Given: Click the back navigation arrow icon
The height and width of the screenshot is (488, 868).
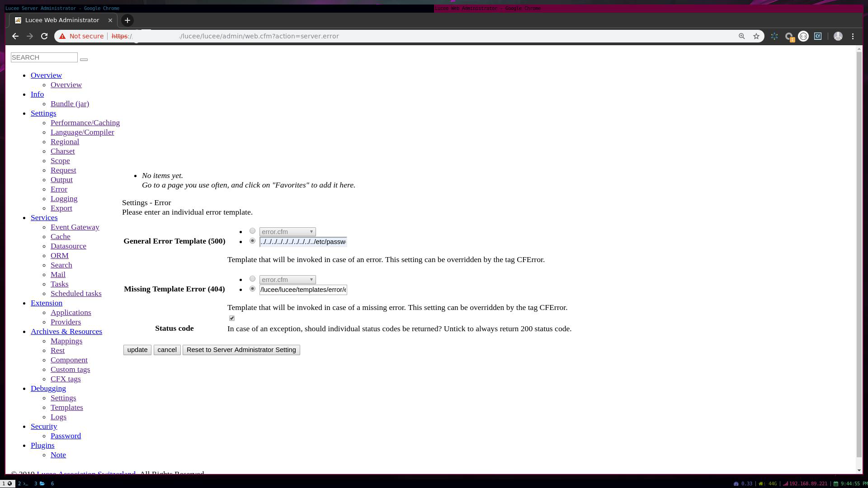Looking at the screenshot, I should coord(15,36).
